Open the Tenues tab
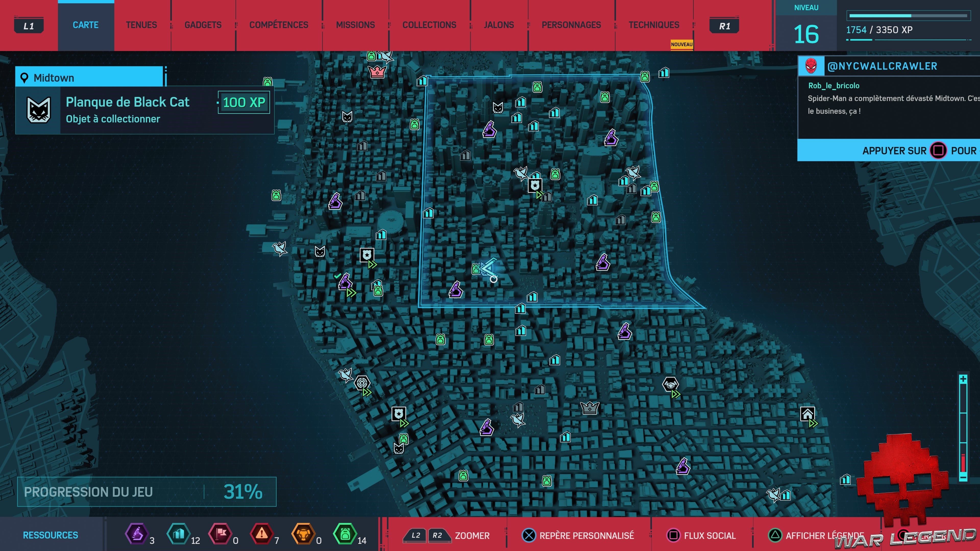Screen dimensions: 980x551 coord(141,25)
